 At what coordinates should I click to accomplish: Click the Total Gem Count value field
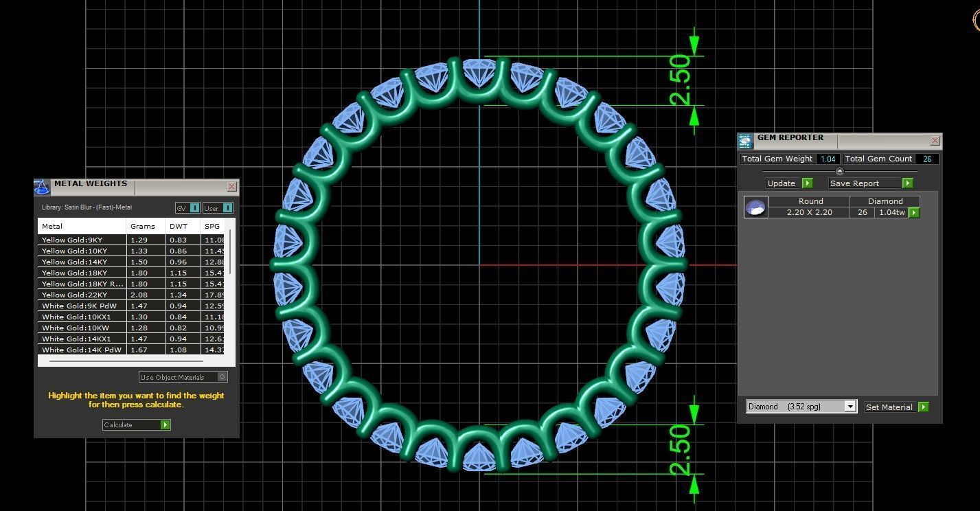(x=927, y=159)
